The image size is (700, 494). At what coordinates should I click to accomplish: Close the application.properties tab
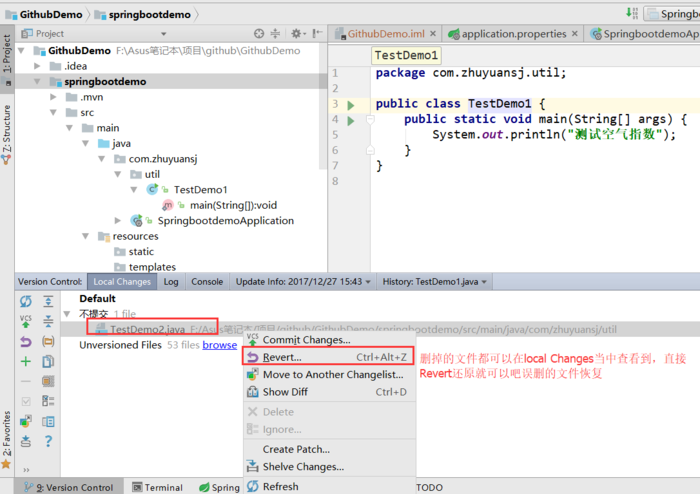[x=575, y=34]
